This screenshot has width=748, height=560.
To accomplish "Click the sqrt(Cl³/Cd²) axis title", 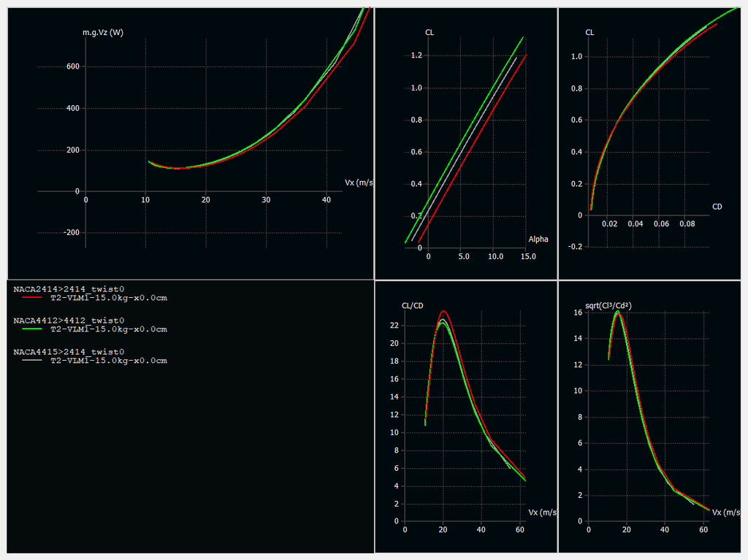I will (x=603, y=305).
